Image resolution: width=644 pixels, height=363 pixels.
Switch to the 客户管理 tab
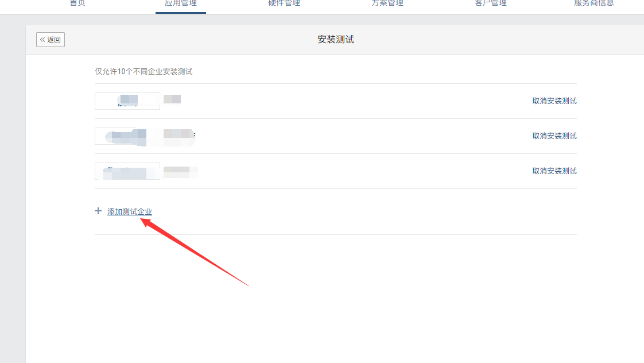click(x=490, y=3)
